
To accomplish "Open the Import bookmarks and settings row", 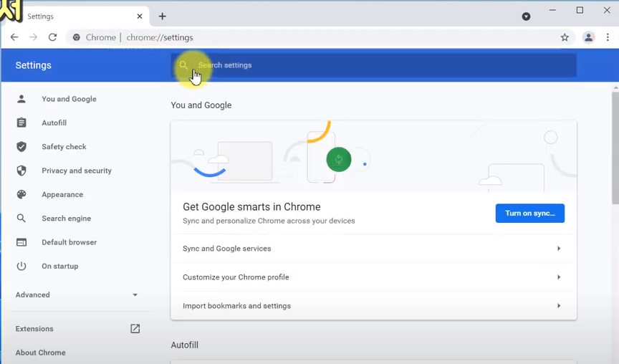I will coord(373,305).
